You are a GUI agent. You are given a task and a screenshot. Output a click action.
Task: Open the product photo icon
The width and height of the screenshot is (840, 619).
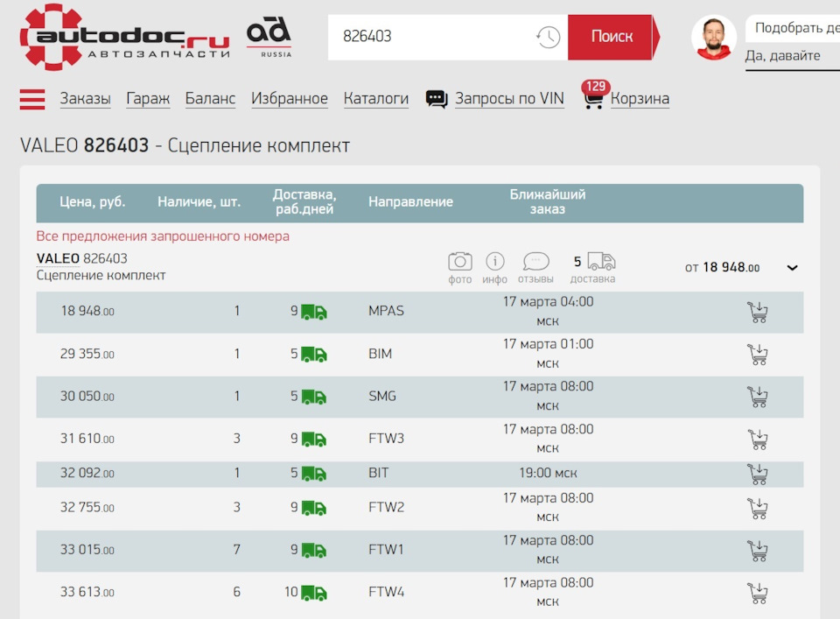tap(459, 262)
